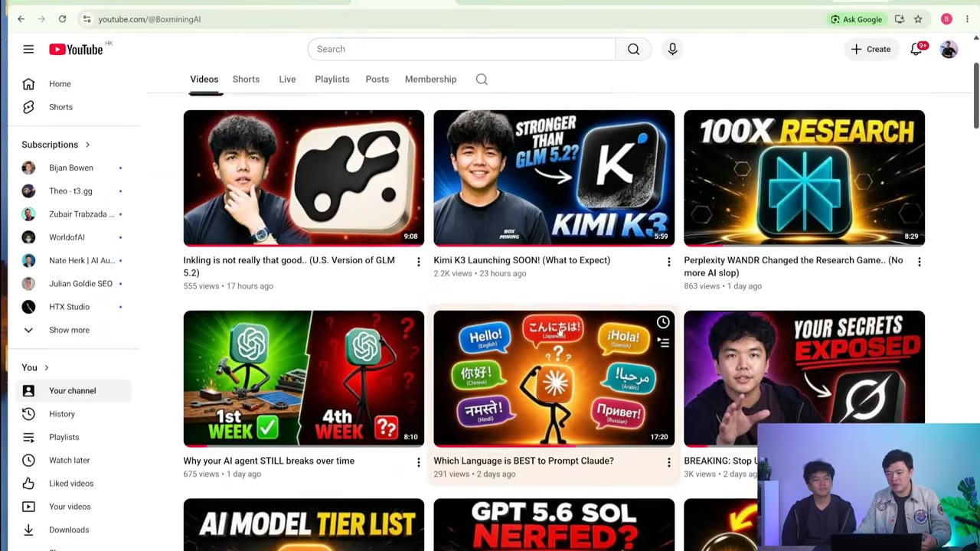The width and height of the screenshot is (980, 551).
Task: Expand the Subscriptions section chevron
Action: (x=87, y=145)
